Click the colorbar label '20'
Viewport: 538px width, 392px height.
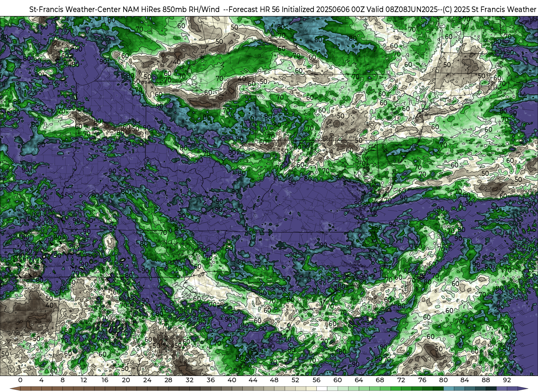click(126, 380)
